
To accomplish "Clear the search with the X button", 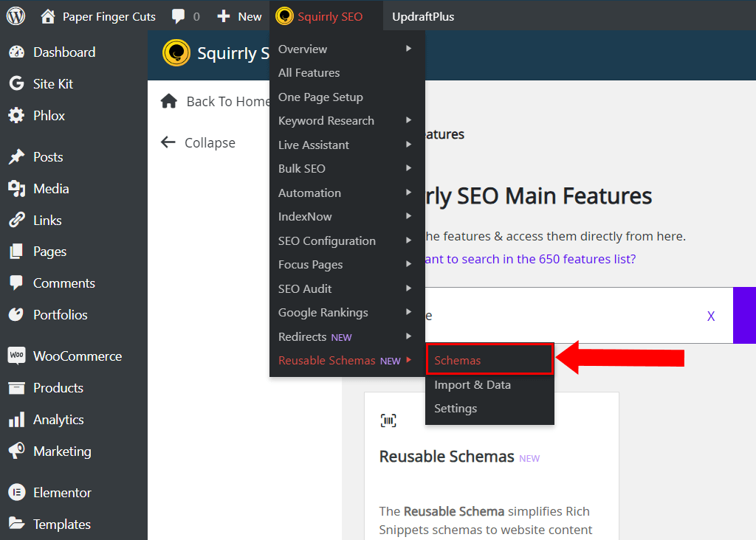I will (x=711, y=316).
